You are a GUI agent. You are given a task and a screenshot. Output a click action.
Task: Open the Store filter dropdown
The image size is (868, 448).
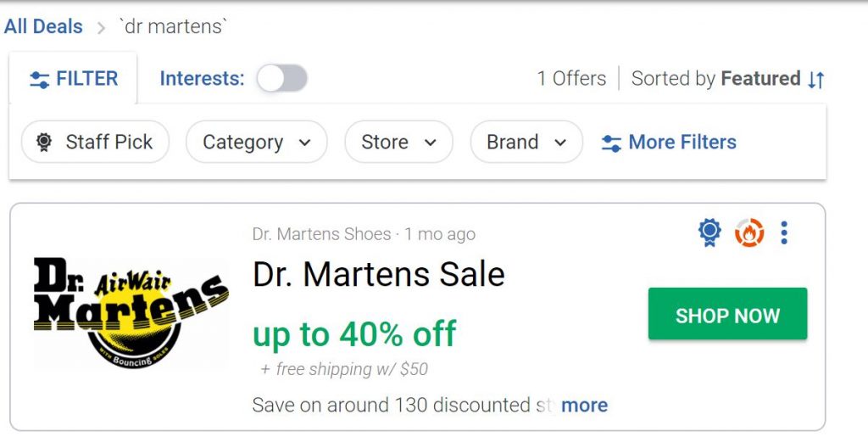coord(398,142)
